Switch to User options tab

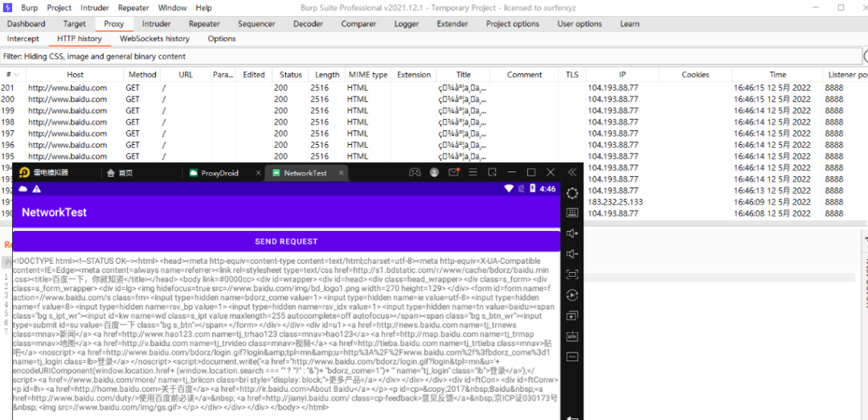(579, 24)
